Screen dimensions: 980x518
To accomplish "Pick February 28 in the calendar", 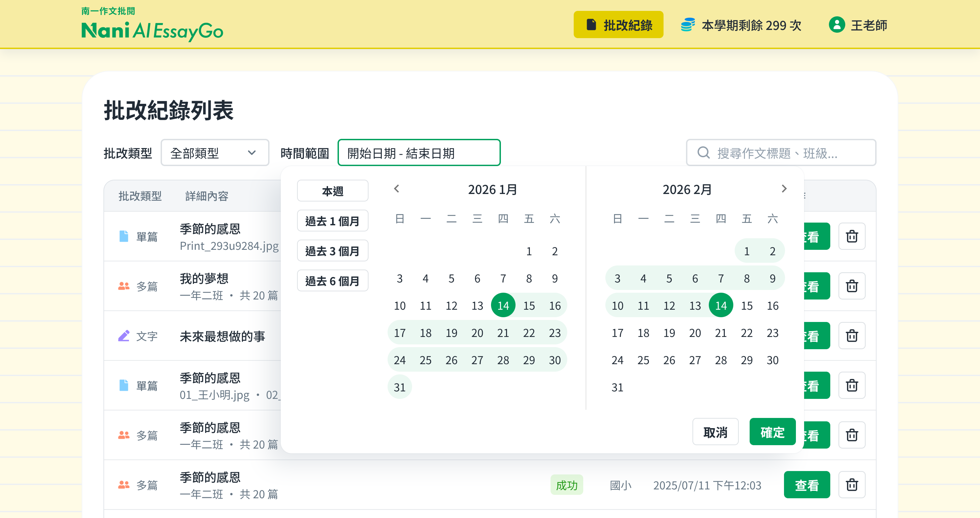I will click(x=721, y=360).
